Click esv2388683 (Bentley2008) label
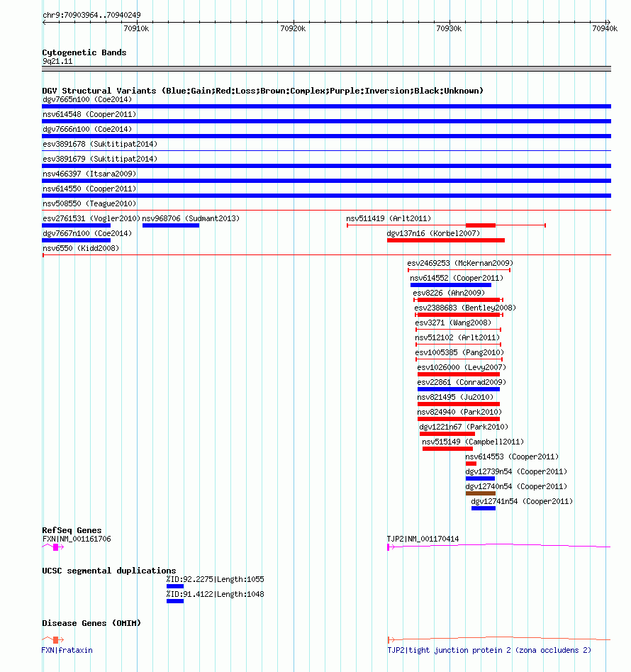Image resolution: width=631 pixels, height=672 pixels. click(x=465, y=308)
